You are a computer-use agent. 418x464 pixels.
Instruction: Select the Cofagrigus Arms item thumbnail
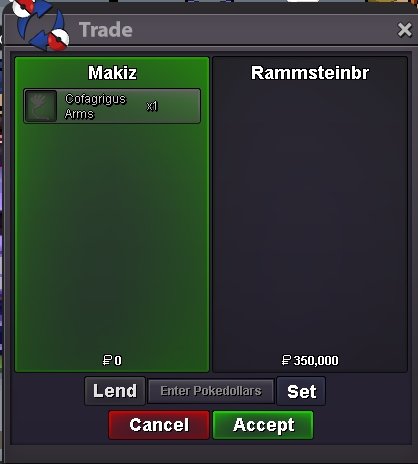coord(41,106)
